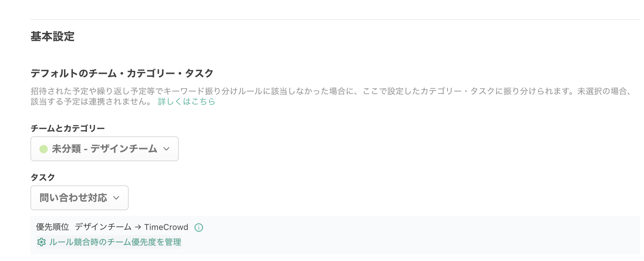The image size is (644, 261).
Task: Click the arrow icon between デザインチーム and TimeCrowd
Action: (x=138, y=227)
